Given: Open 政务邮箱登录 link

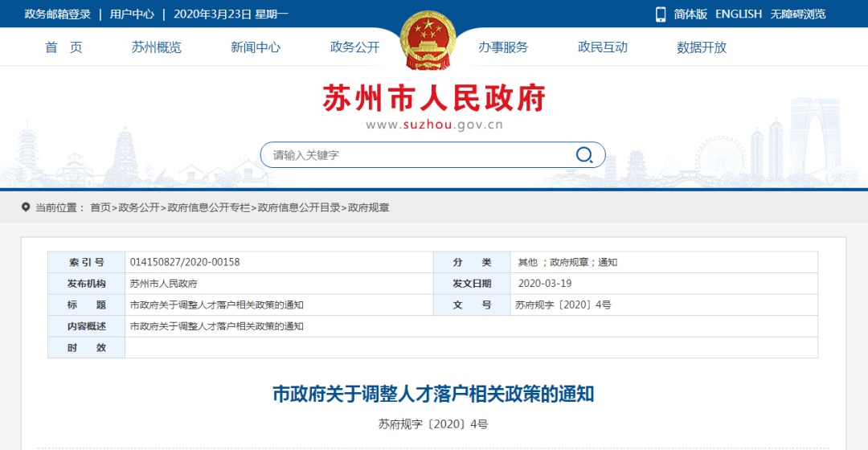Looking at the screenshot, I should pyautogui.click(x=58, y=14).
